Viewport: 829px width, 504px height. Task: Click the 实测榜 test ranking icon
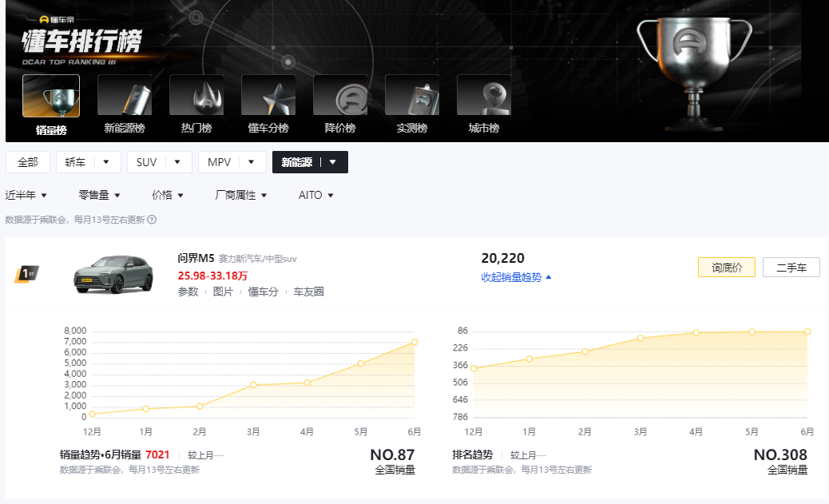(412, 93)
